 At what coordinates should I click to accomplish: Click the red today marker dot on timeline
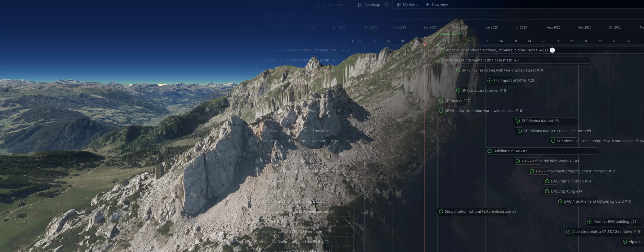tap(425, 45)
